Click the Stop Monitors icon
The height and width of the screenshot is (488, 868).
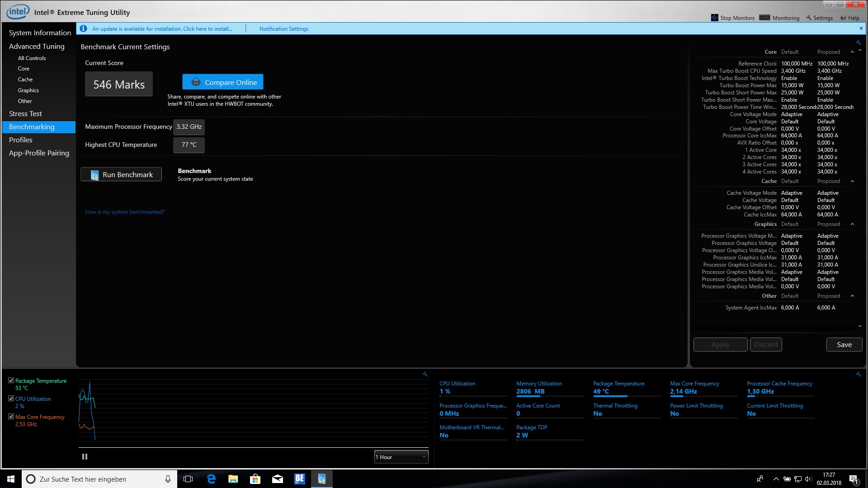pyautogui.click(x=715, y=18)
